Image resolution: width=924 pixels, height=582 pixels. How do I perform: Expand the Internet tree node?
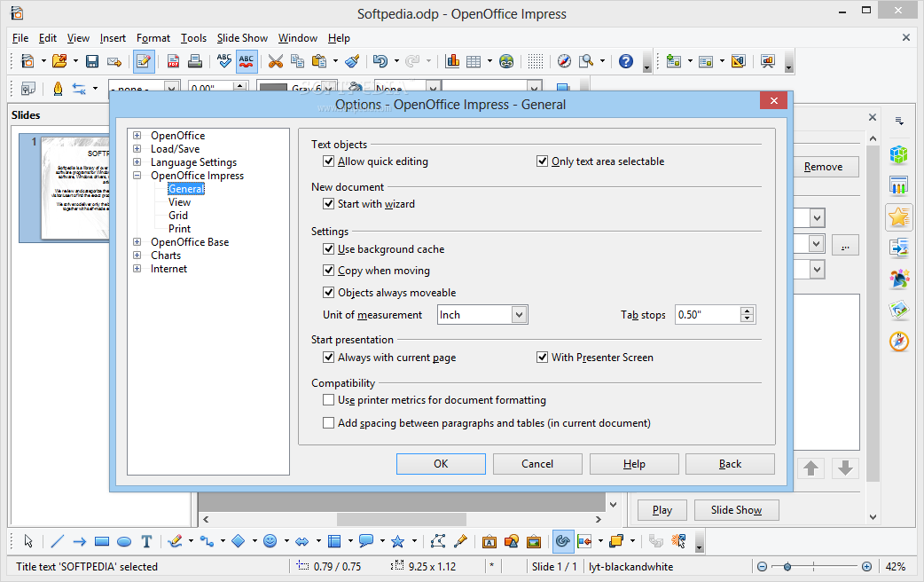coord(137,268)
